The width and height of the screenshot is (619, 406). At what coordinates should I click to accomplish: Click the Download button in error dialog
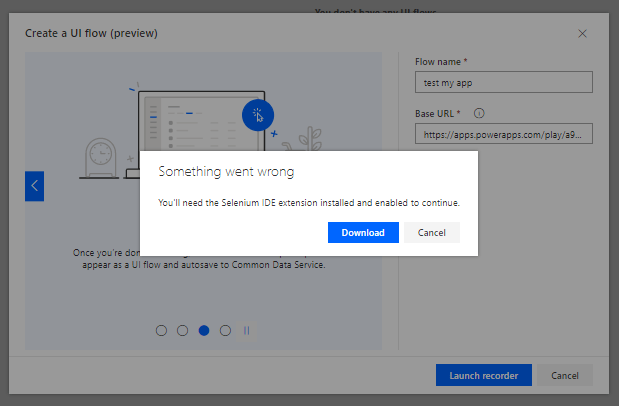click(363, 232)
